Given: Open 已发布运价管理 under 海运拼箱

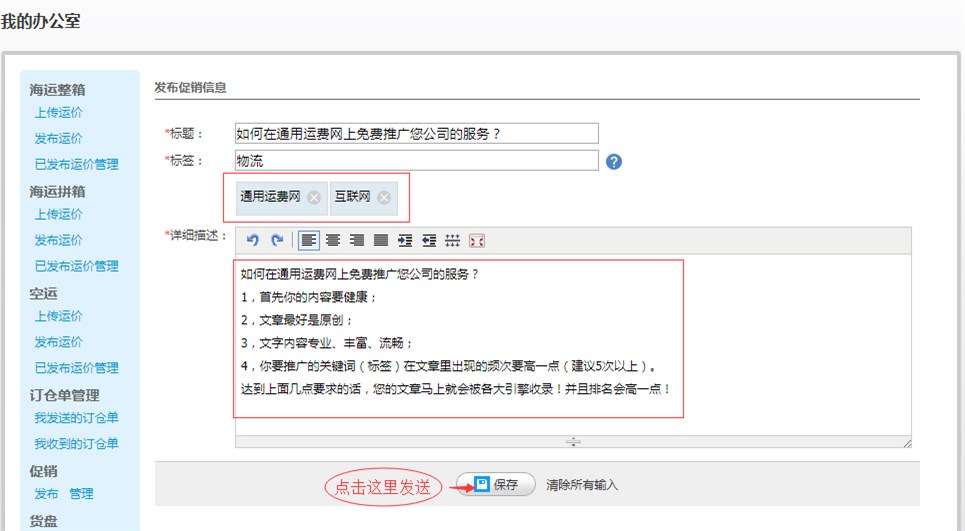Looking at the screenshot, I should (77, 266).
